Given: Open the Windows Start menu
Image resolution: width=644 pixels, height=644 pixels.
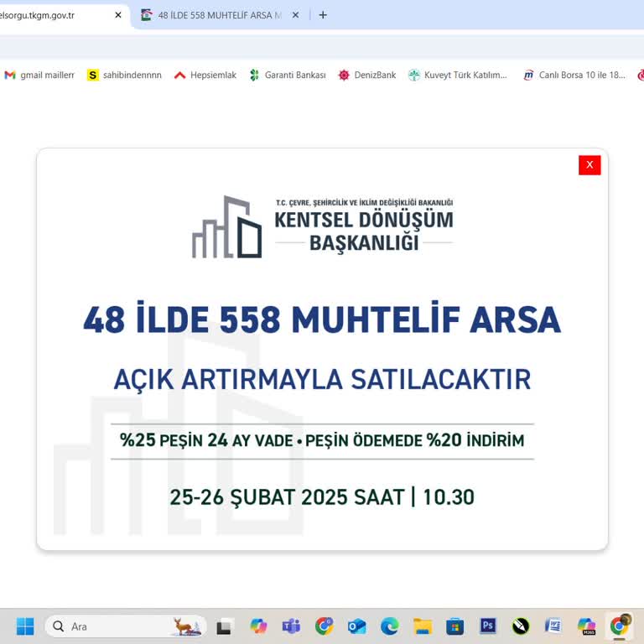Looking at the screenshot, I should [x=25, y=626].
